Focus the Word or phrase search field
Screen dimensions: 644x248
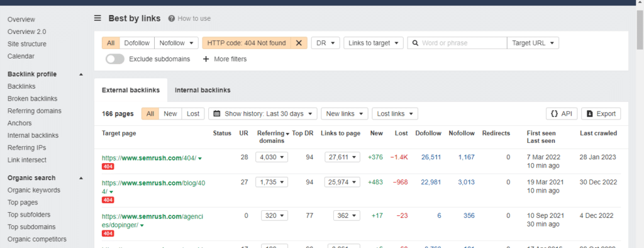pos(457,43)
